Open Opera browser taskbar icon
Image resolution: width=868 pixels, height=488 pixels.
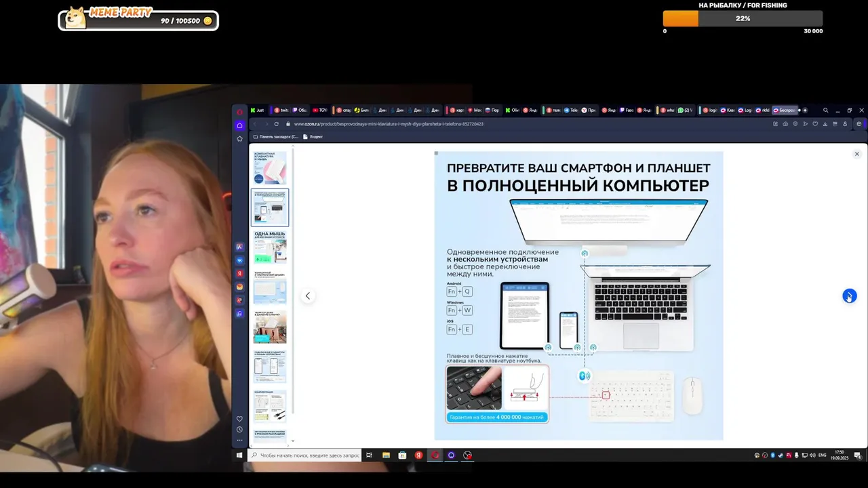pos(435,455)
